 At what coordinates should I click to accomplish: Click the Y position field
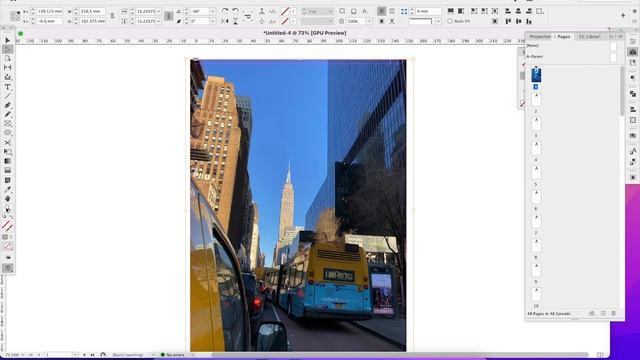[x=49, y=21]
